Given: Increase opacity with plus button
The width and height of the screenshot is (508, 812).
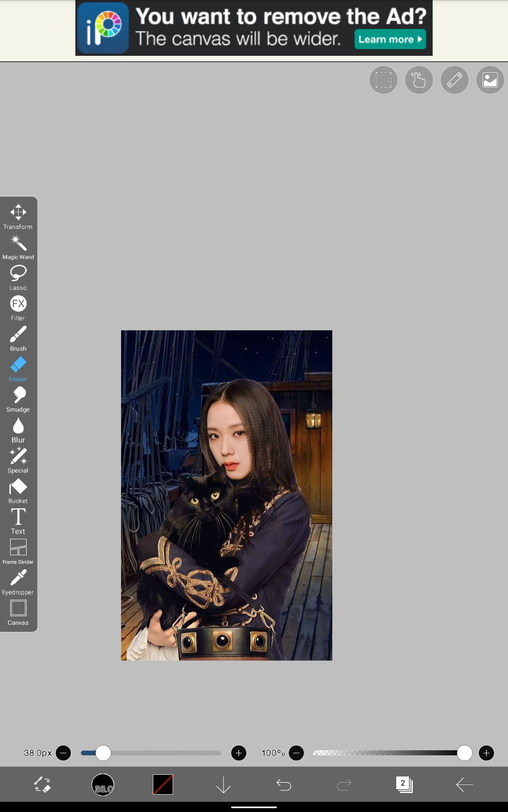Looking at the screenshot, I should coord(486,753).
